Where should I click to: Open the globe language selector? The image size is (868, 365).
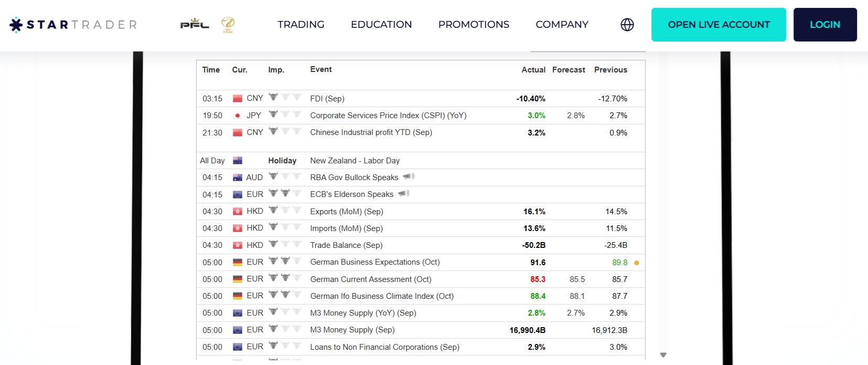(627, 25)
